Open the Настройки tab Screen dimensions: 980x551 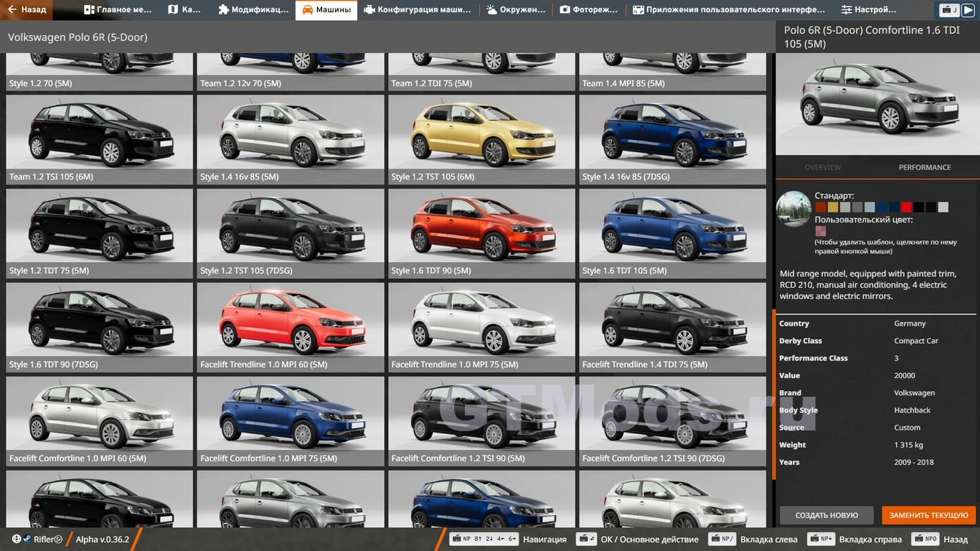click(x=869, y=10)
